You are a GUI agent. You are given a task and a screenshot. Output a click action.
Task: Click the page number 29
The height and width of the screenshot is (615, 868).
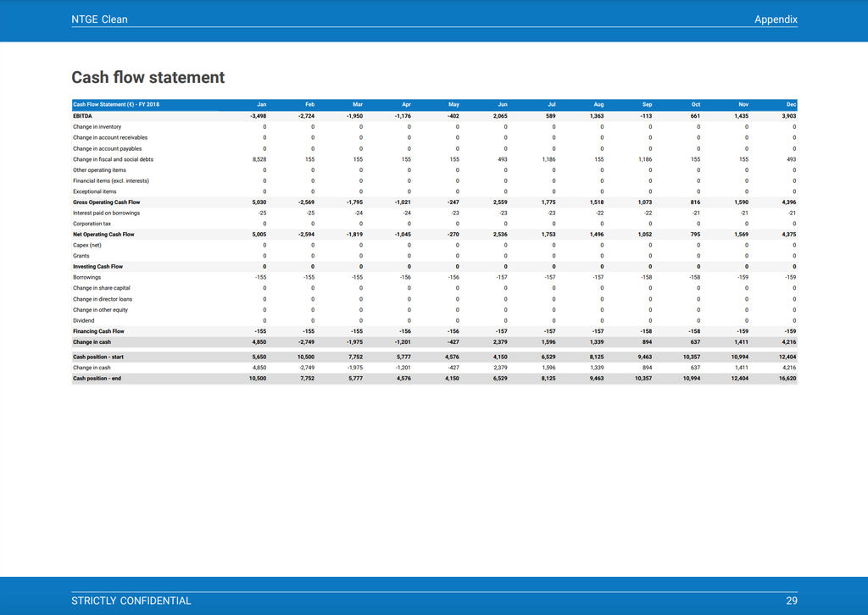pos(792,600)
